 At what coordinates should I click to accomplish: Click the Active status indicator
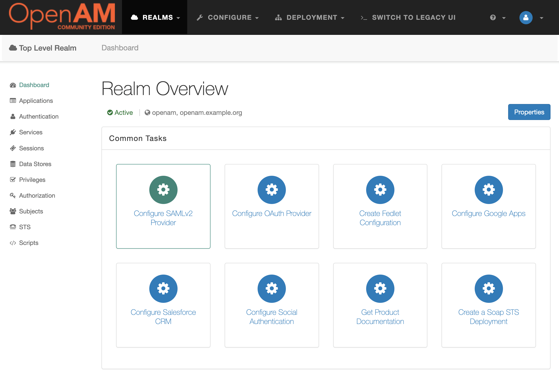pos(120,112)
